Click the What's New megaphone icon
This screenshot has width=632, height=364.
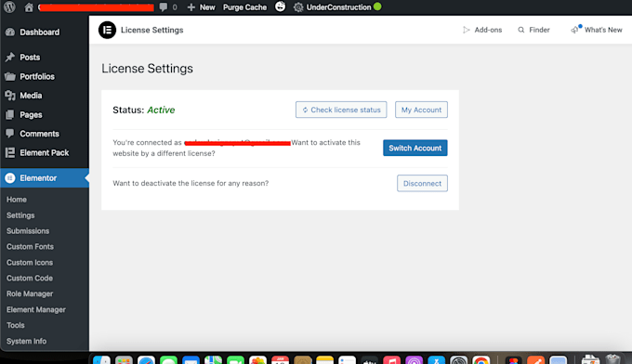click(x=575, y=30)
